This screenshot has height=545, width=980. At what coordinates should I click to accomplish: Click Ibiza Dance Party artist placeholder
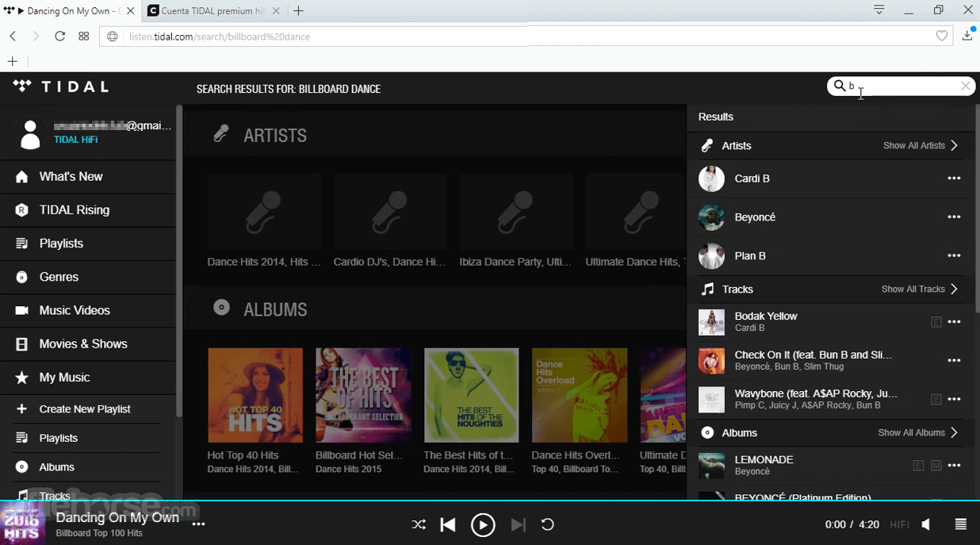516,211
